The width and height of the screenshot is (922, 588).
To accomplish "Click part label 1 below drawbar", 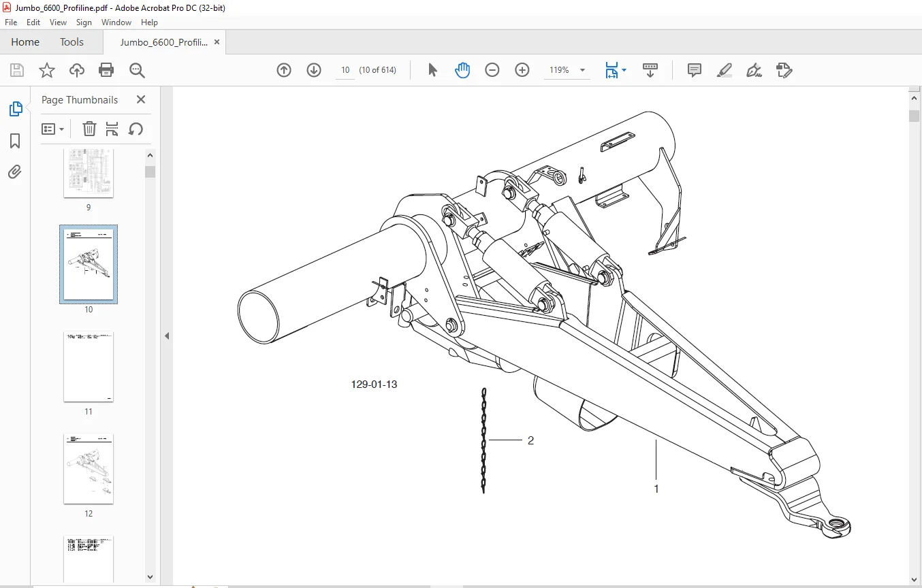I will point(656,489).
